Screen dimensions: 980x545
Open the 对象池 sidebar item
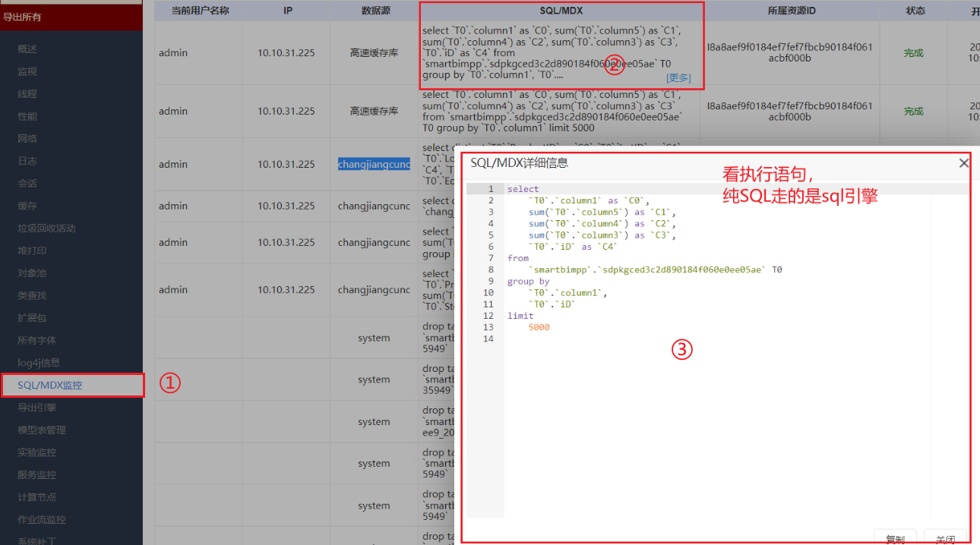(x=32, y=272)
